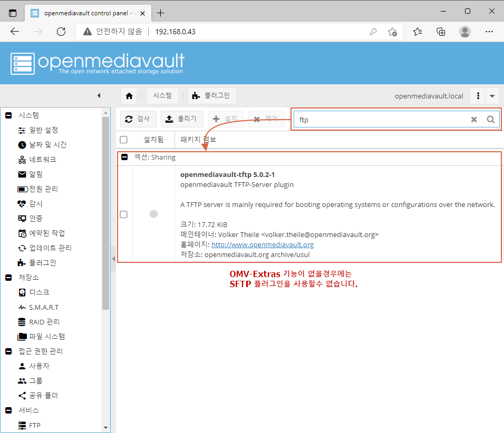Open browser collections
Image resolution: width=504 pixels, height=433 pixels.
(x=441, y=32)
